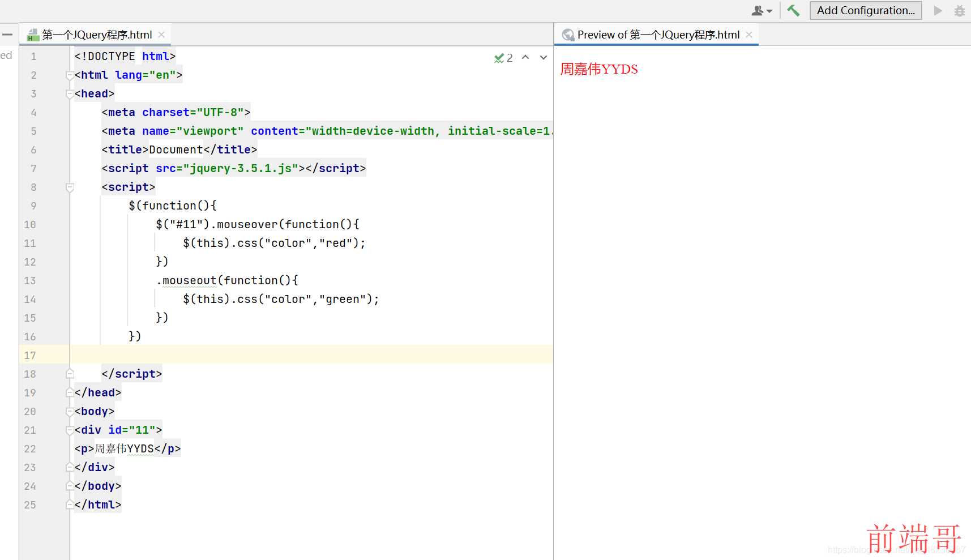Click the .mouseout(function(){ line

coord(227,280)
